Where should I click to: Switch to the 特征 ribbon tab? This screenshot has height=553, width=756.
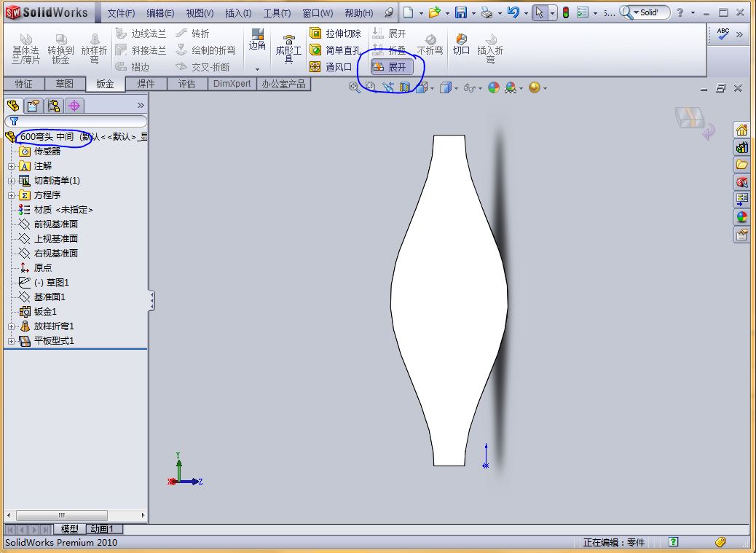click(23, 84)
